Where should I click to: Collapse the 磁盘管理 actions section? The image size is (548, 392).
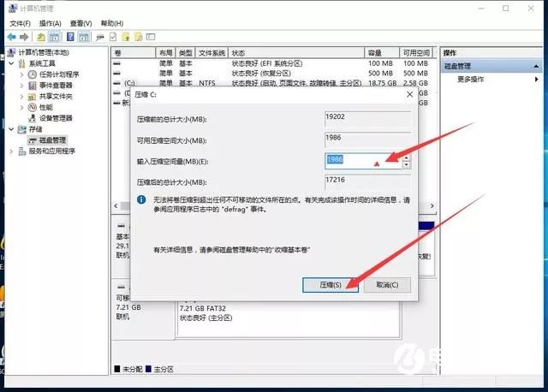click(536, 66)
